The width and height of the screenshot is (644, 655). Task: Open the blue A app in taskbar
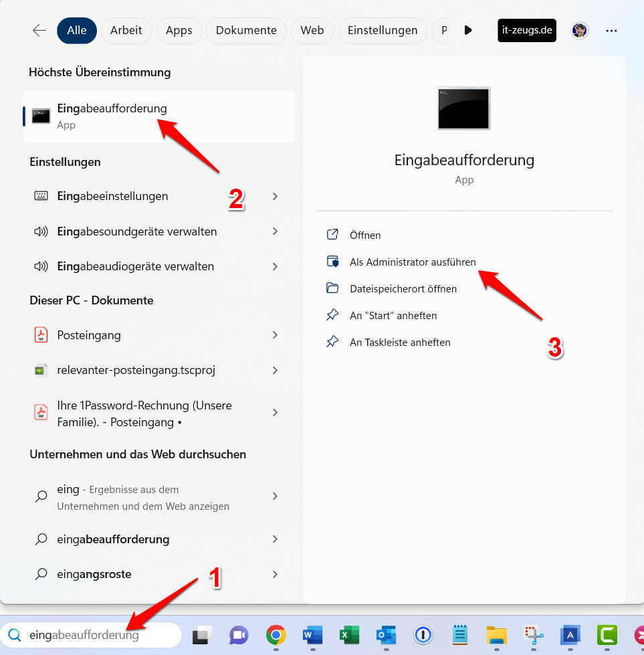[570, 635]
